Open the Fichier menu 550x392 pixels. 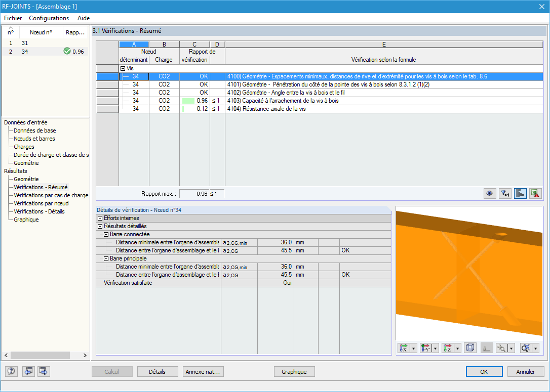coord(13,18)
